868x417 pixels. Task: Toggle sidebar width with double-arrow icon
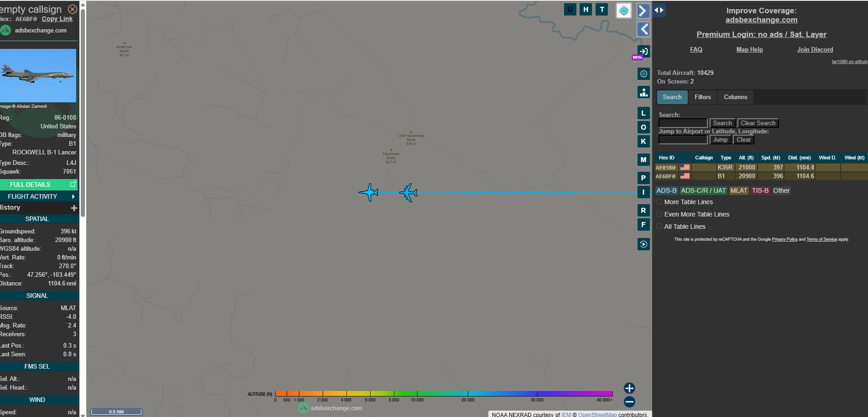[x=659, y=10]
